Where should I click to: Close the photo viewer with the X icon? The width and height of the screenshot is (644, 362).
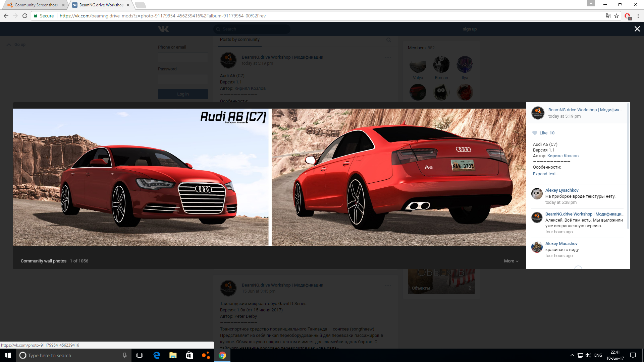(637, 29)
